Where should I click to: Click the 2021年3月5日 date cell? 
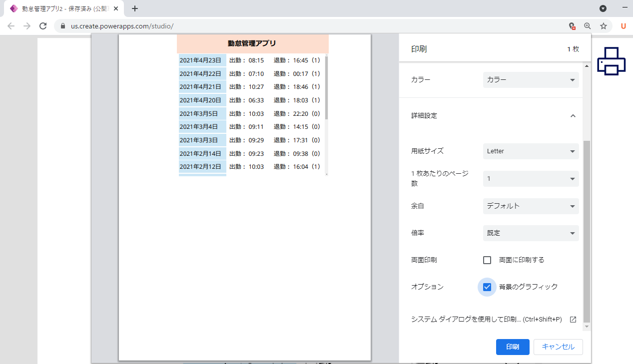(202, 113)
